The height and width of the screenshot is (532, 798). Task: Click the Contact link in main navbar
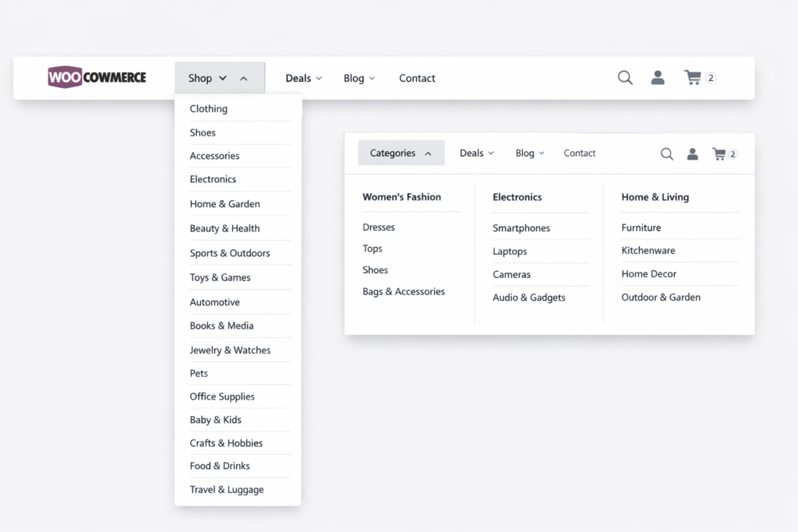coord(417,78)
